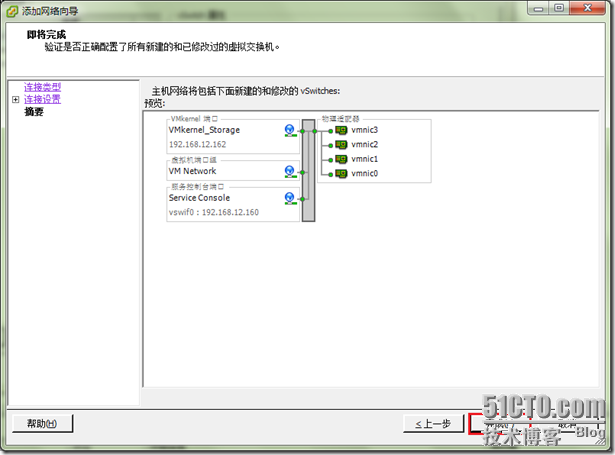Click the VM Network port group globe icon
The image size is (615, 455).
point(290,171)
